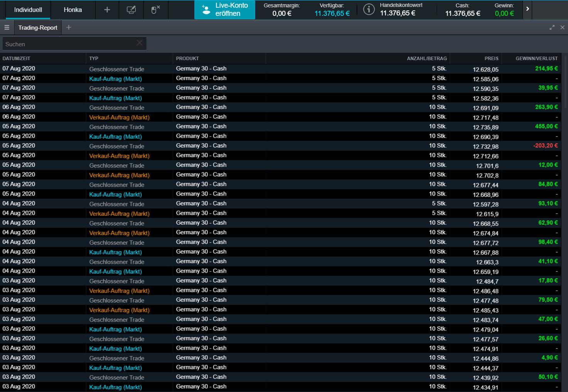Screen dimensions: 568x392
Task: Select Kauf-Auftrag row priced 12.668,96
Action: click(x=280, y=194)
